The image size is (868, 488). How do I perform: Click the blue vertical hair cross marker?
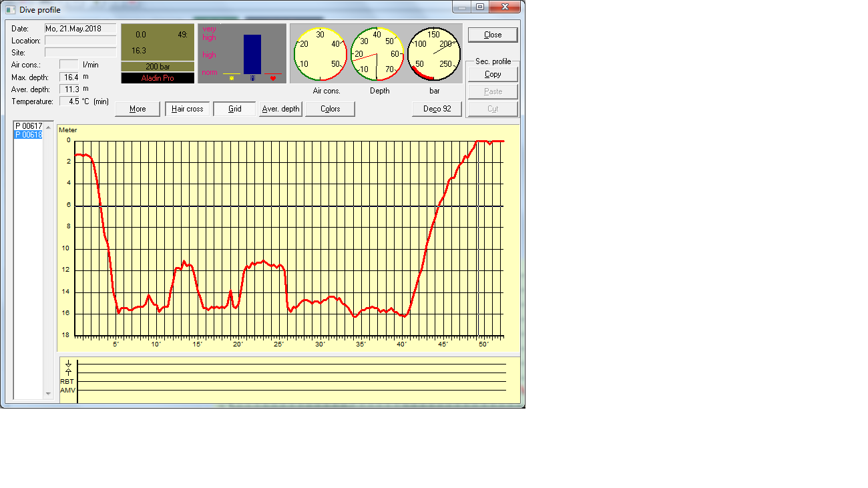click(478, 238)
